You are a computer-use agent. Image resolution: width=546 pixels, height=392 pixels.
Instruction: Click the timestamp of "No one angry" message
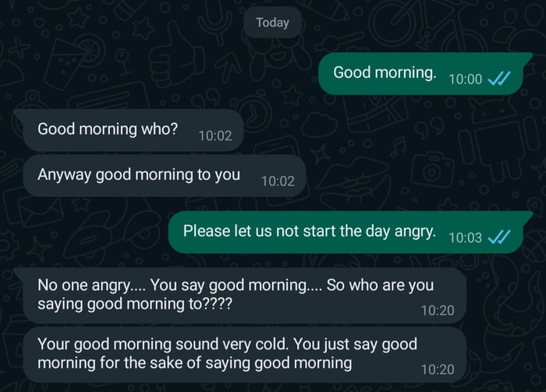click(437, 310)
